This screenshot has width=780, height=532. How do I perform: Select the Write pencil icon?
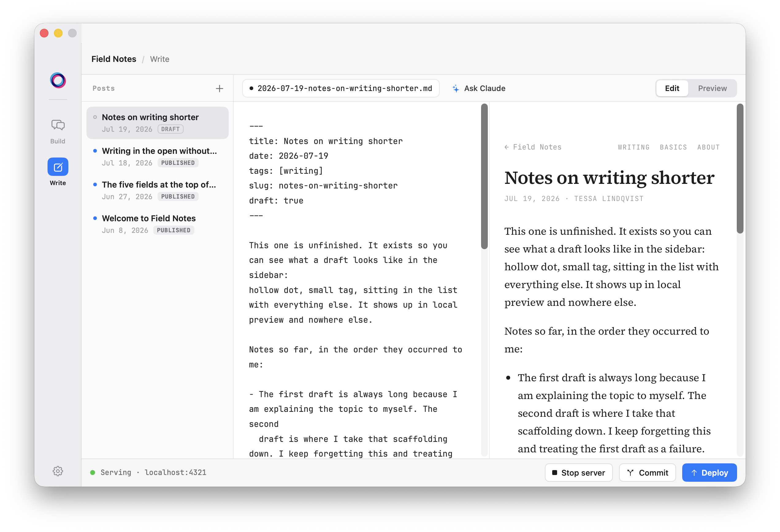pyautogui.click(x=58, y=167)
